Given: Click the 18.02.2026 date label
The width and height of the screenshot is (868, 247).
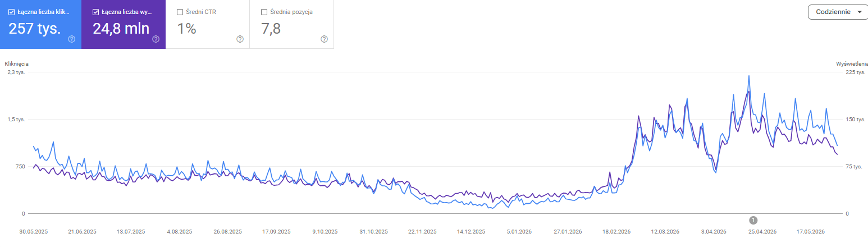Looking at the screenshot, I should coord(616,231).
